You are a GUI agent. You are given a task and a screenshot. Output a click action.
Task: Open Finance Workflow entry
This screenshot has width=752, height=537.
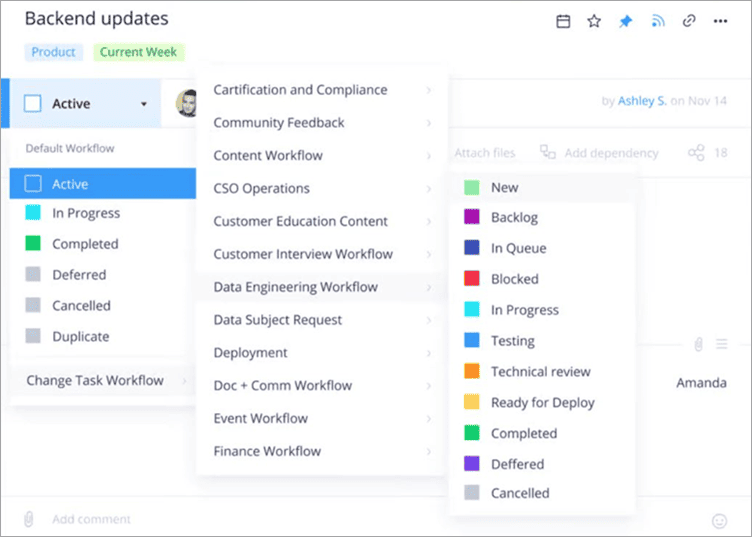coord(321,451)
